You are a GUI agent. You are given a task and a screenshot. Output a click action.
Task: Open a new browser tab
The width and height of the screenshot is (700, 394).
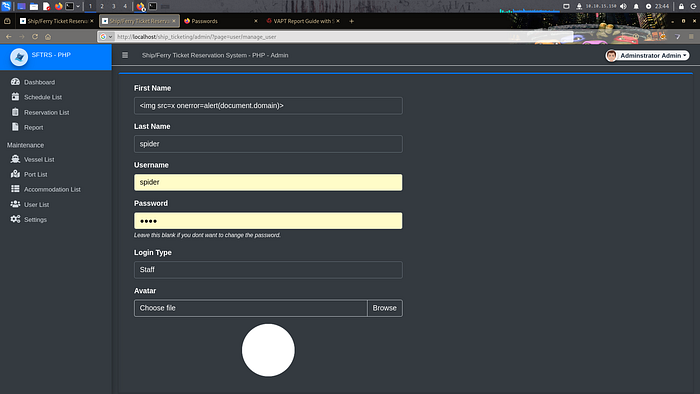click(351, 21)
